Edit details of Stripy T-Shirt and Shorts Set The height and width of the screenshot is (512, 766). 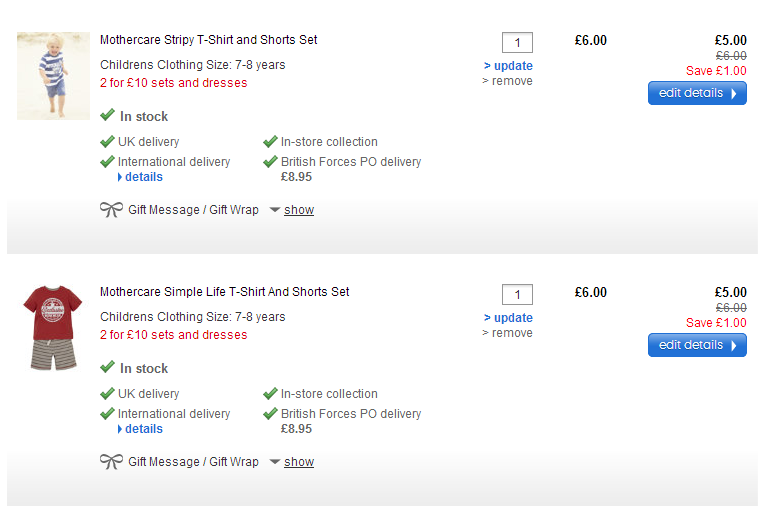tap(697, 93)
